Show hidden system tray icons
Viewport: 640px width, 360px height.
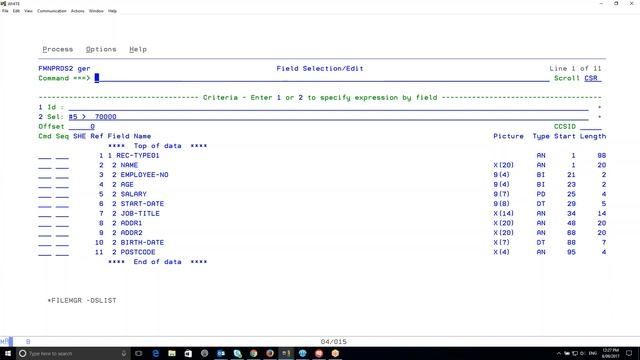point(558,353)
